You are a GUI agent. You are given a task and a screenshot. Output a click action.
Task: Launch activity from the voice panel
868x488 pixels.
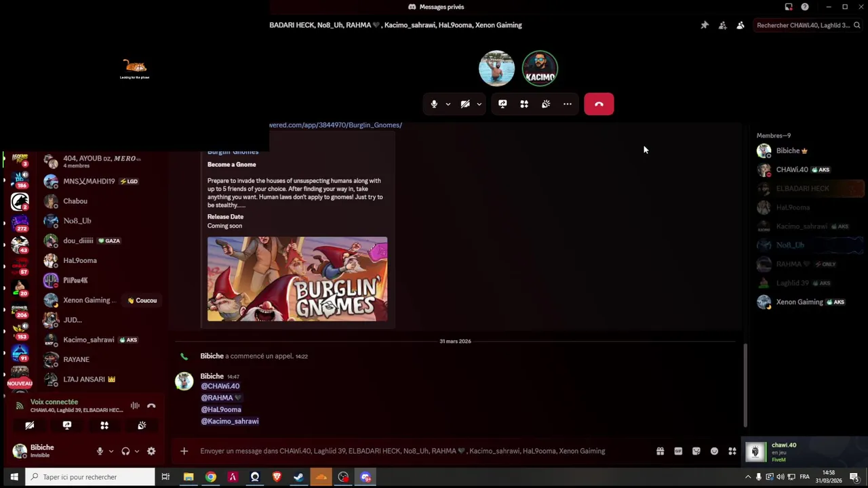[x=104, y=426]
